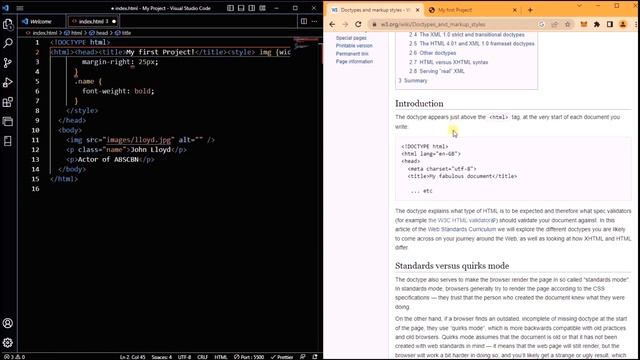This screenshot has width=640, height=360.
Task: Bookmark this page with star icon
Action: pyautogui.click(x=567, y=24)
